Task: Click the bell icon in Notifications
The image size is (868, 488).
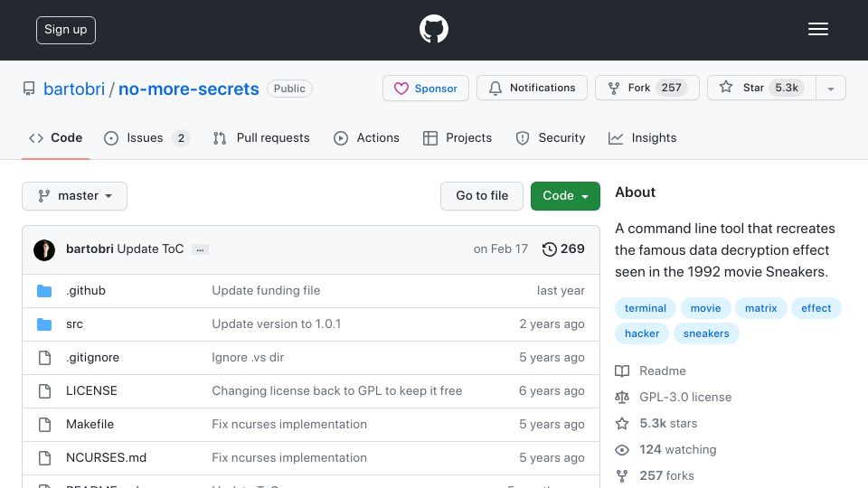Action: click(x=495, y=88)
